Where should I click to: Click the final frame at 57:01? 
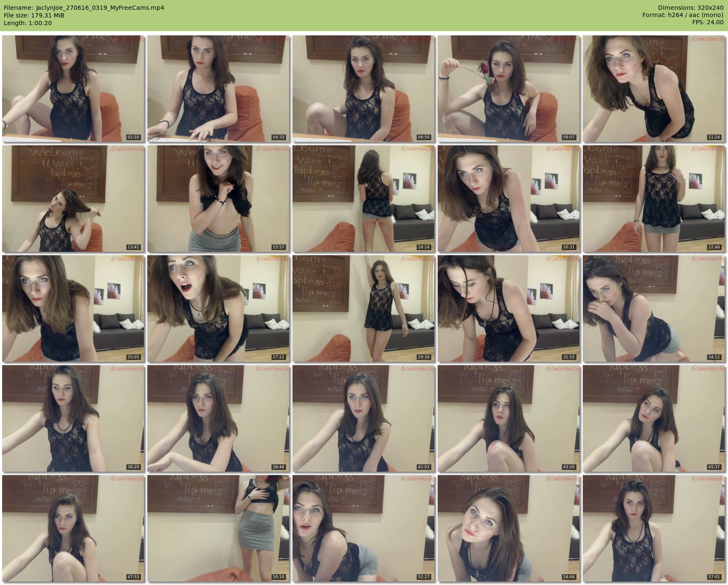(654, 528)
